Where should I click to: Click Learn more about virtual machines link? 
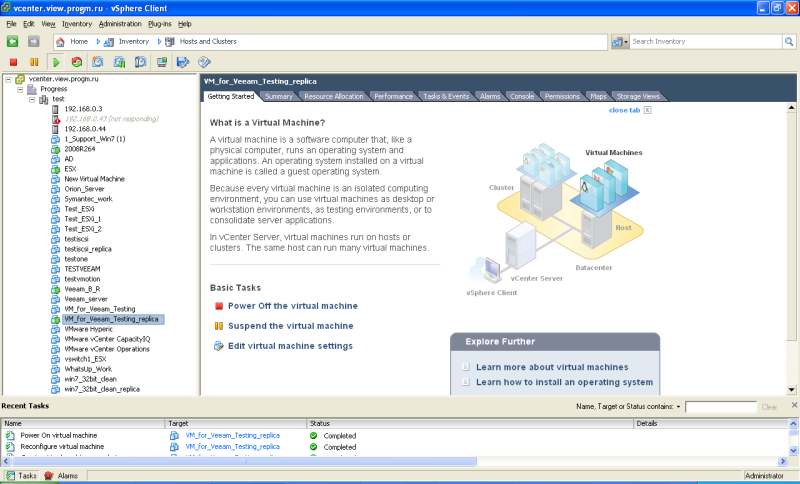552,367
